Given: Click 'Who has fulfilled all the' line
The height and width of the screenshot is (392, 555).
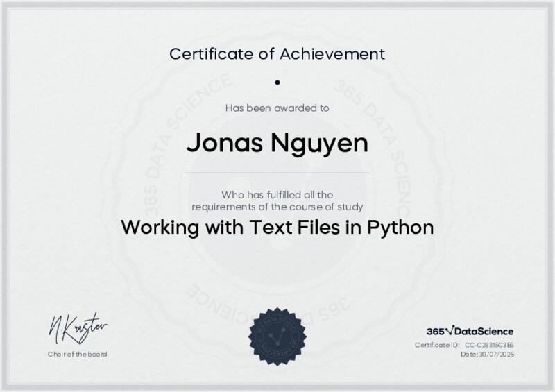Looking at the screenshot, I should pyautogui.click(x=277, y=195).
